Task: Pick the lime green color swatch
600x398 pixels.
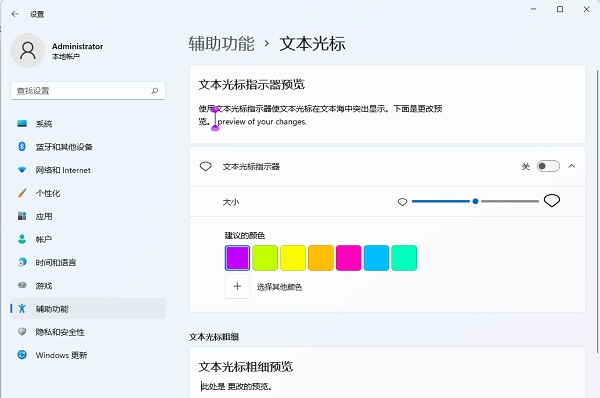Action: pyautogui.click(x=265, y=258)
